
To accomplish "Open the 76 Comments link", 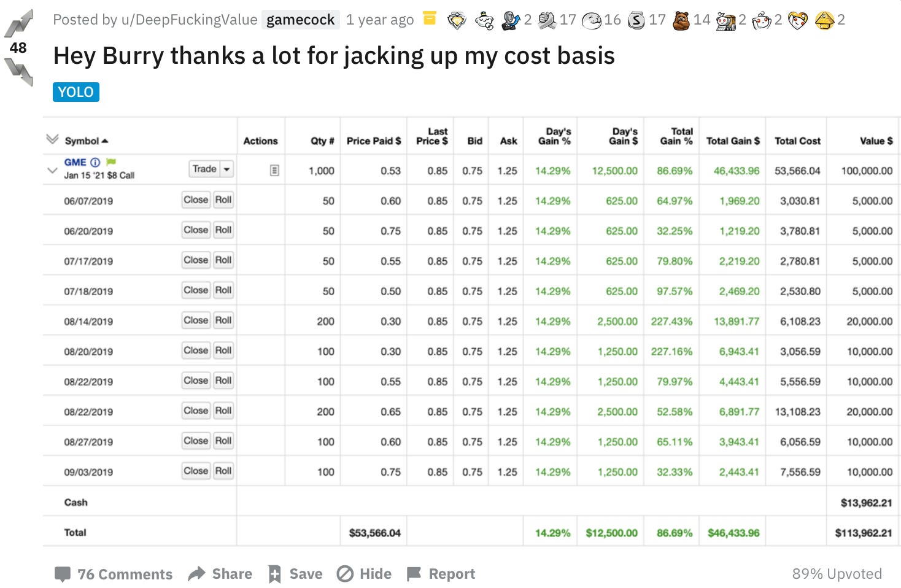I will tap(125, 574).
